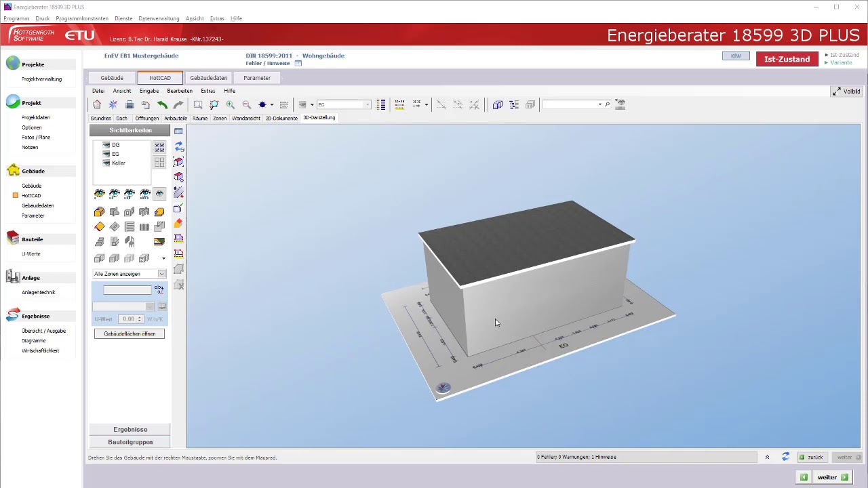The height and width of the screenshot is (488, 868).
Task: Click the compass rose on the 3D model
Action: click(x=443, y=388)
